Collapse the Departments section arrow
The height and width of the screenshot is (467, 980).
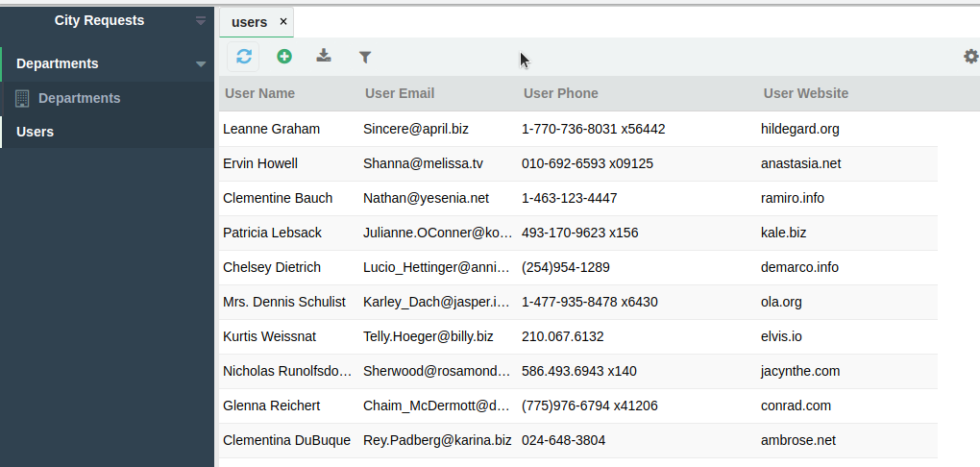(x=201, y=64)
